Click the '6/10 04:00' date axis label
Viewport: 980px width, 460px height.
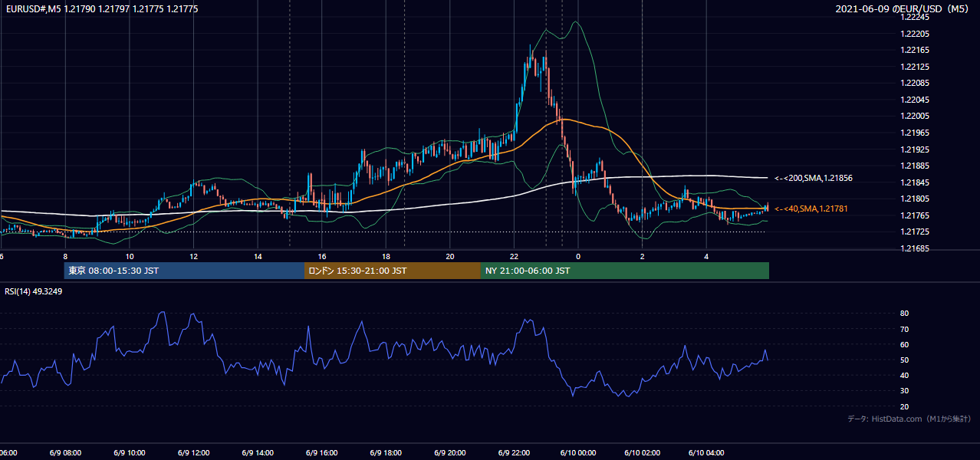tap(706, 452)
